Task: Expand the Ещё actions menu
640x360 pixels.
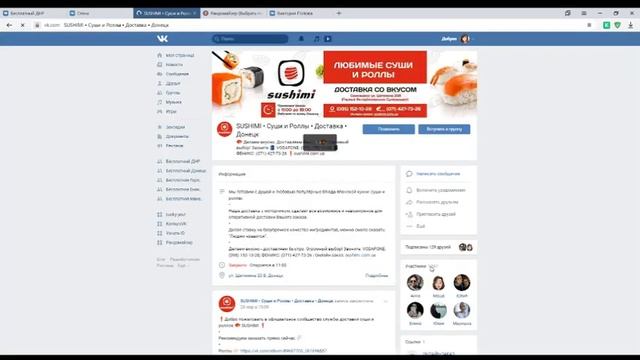Action: click(x=420, y=226)
